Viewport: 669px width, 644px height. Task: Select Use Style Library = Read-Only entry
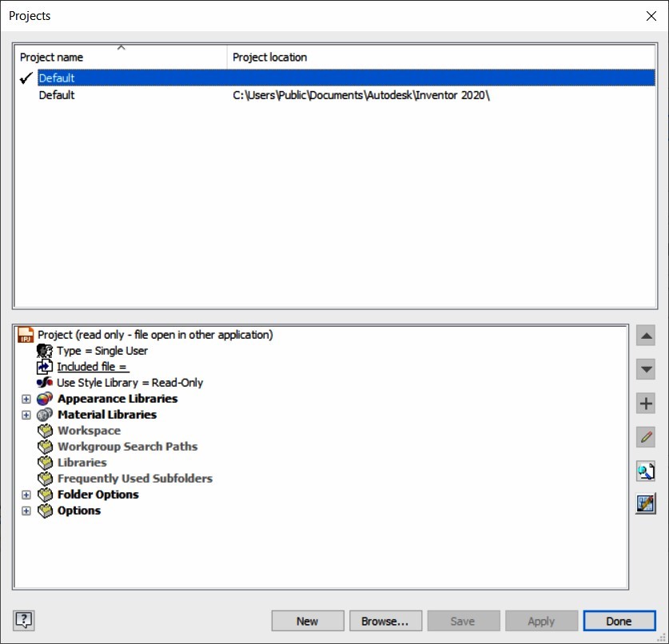129,383
